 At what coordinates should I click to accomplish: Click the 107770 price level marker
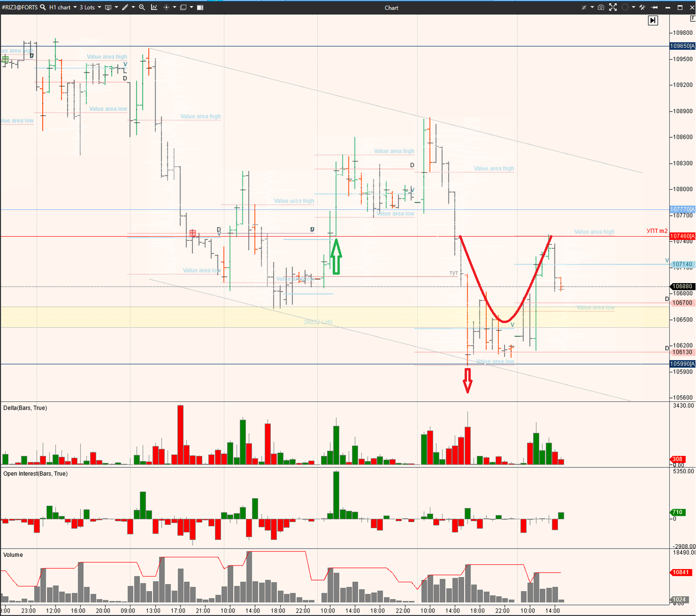(x=683, y=209)
